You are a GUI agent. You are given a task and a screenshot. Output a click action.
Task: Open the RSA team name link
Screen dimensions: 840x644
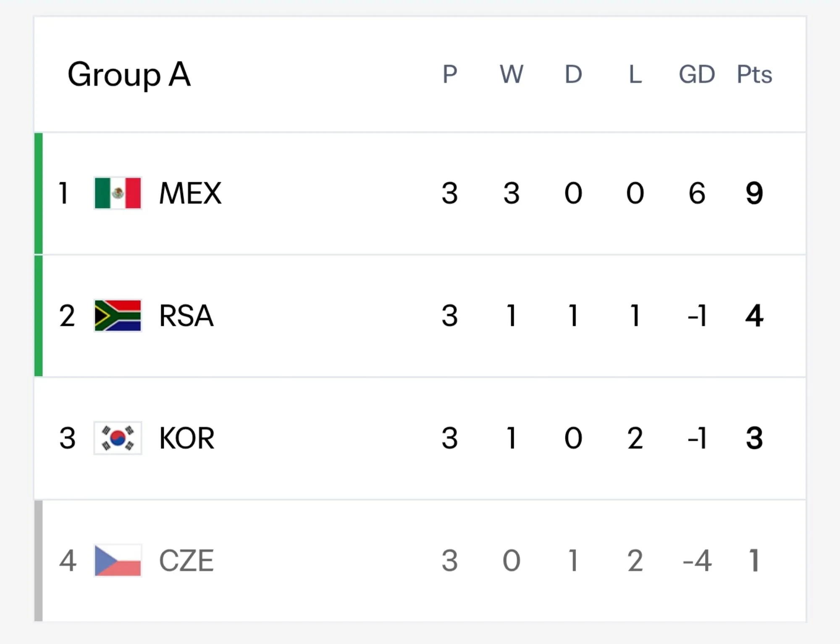tap(186, 316)
